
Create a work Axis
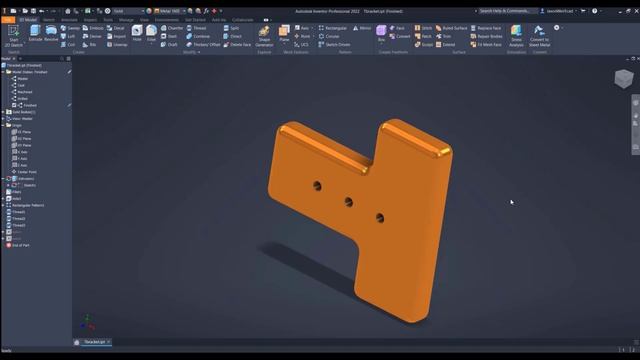(302, 28)
